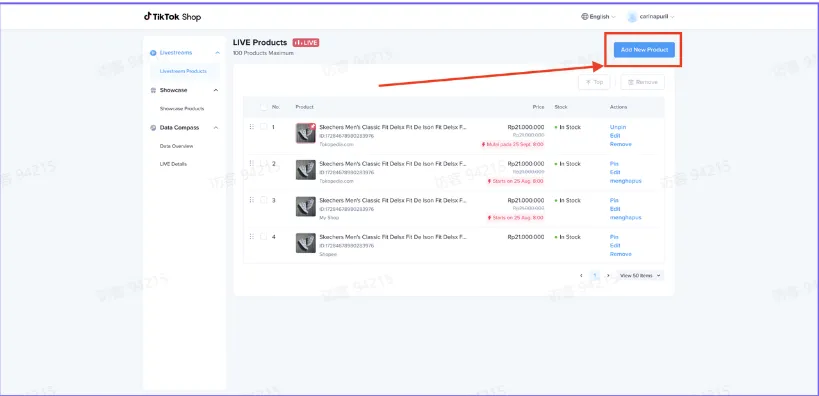The width and height of the screenshot is (819, 396).
Task: Remove product No. 4 via row link
Action: point(621,254)
